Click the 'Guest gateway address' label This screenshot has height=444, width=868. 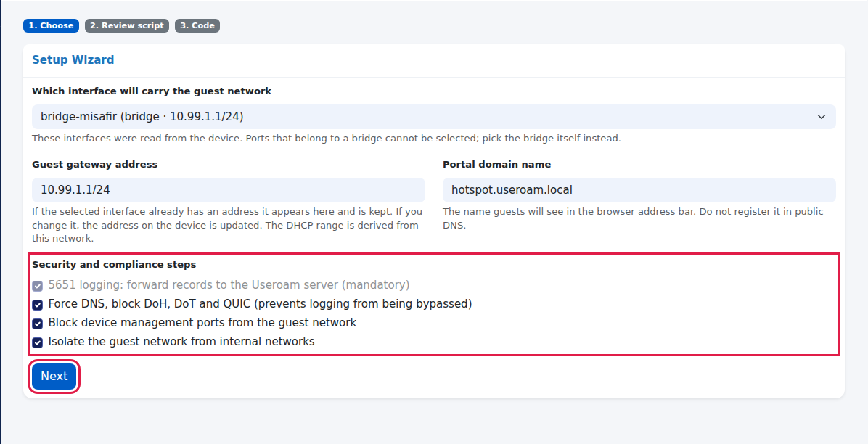tap(94, 165)
